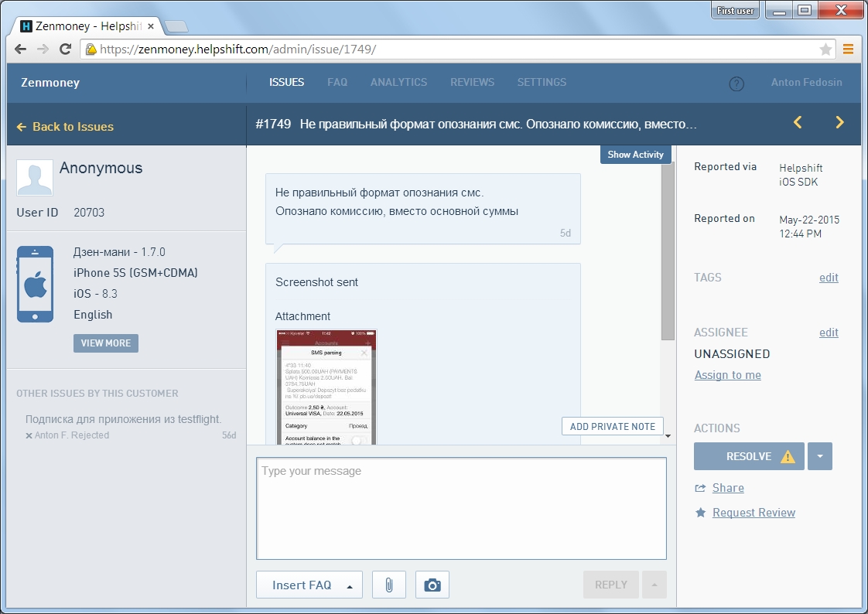Screen dimensions: 868x614
Task: Go to the next issue arrow
Action: click(x=840, y=122)
